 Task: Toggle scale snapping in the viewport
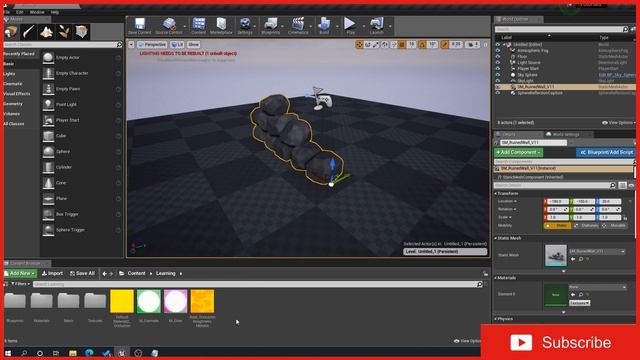(444, 44)
